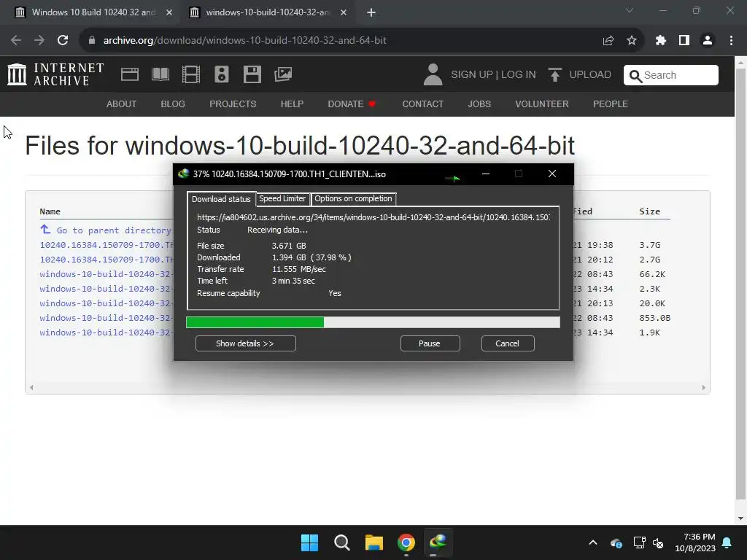Switch to the Speed Limiter tab
Screen dimensions: 747x560
(x=282, y=198)
